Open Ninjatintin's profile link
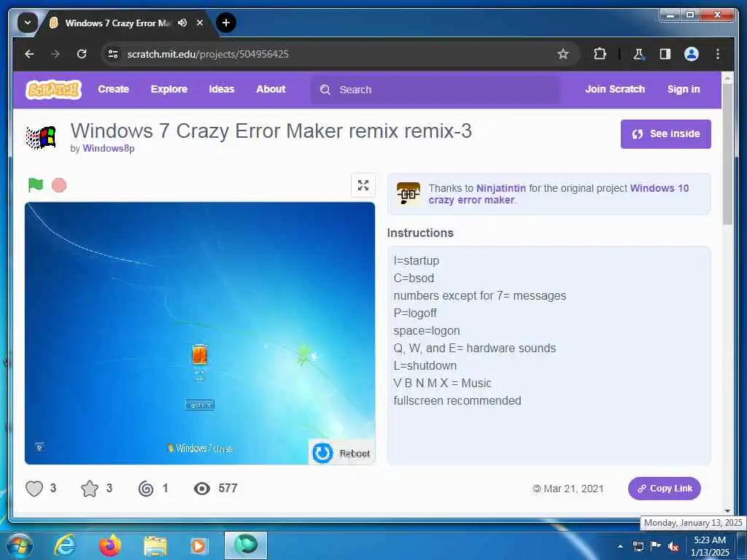Screen dimensions: 747x560 [x=501, y=188]
